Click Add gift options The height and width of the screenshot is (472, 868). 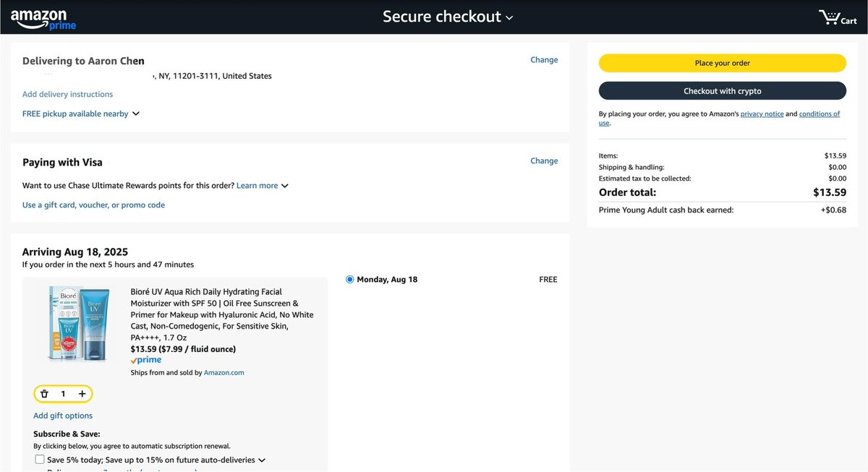63,416
